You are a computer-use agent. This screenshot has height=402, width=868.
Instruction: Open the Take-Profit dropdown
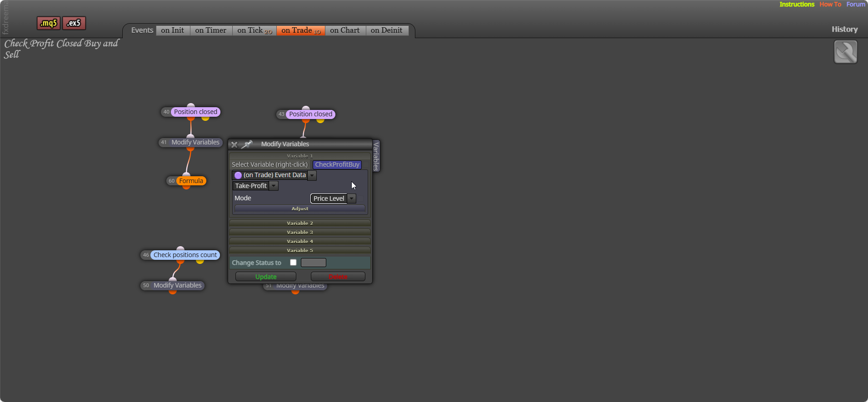point(274,186)
